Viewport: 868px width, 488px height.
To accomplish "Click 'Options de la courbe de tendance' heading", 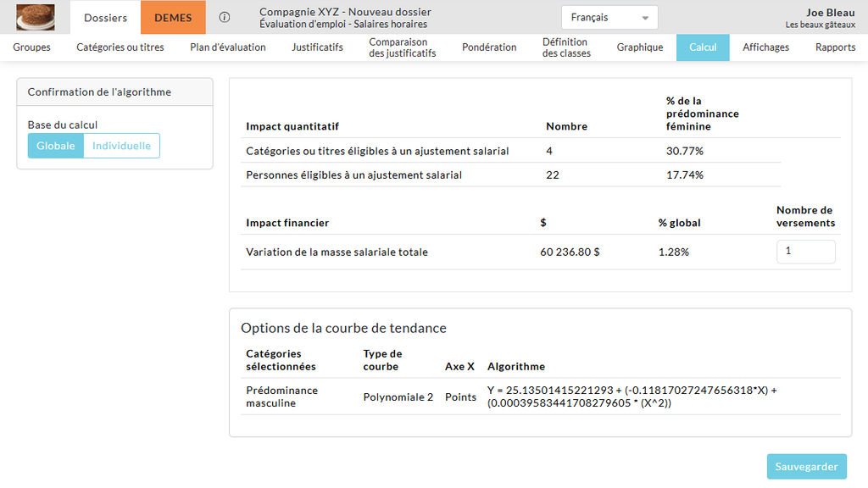I will 343,328.
